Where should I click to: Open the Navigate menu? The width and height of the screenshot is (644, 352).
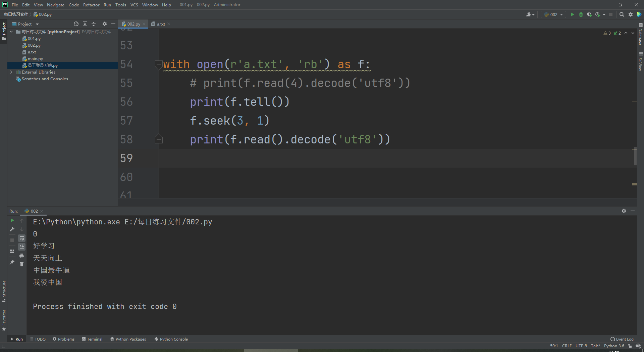pyautogui.click(x=56, y=5)
